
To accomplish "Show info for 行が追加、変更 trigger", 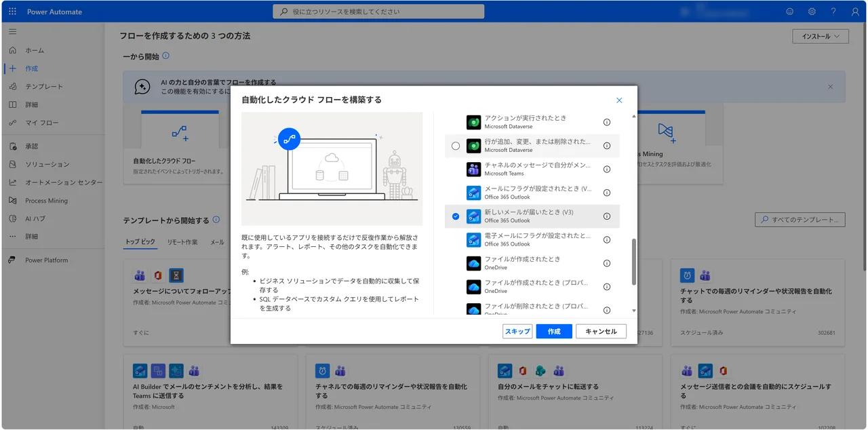I will pos(607,146).
